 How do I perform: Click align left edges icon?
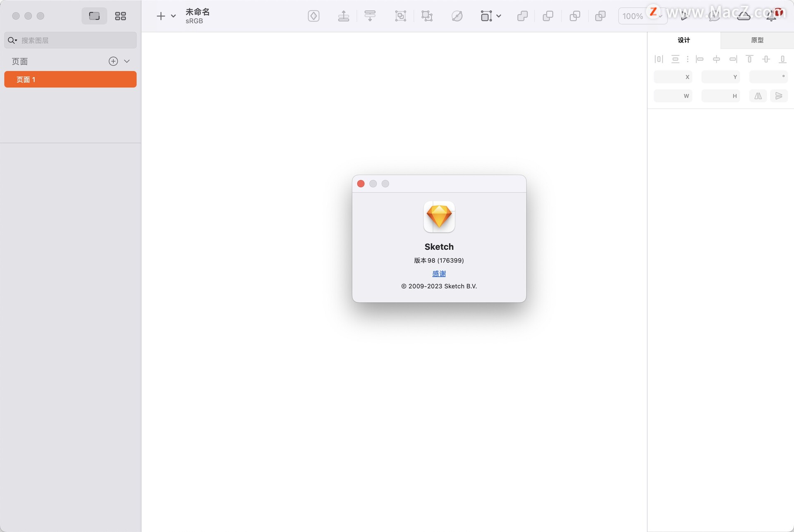700,59
